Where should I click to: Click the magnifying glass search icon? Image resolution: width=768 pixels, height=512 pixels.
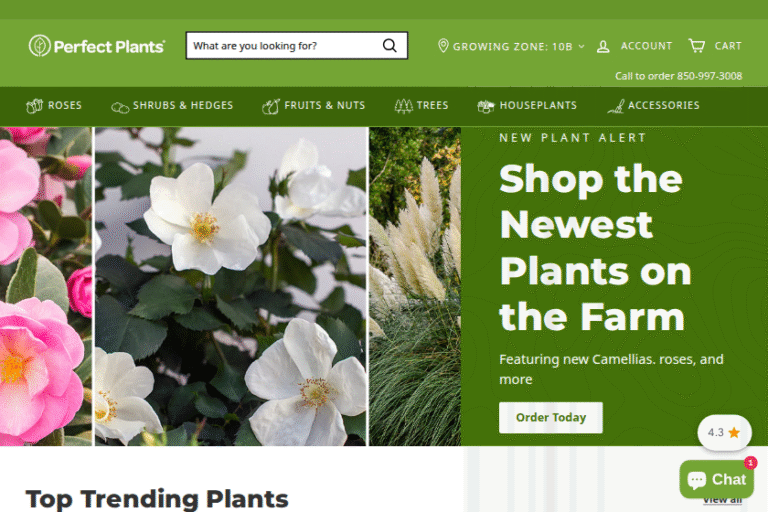(389, 46)
